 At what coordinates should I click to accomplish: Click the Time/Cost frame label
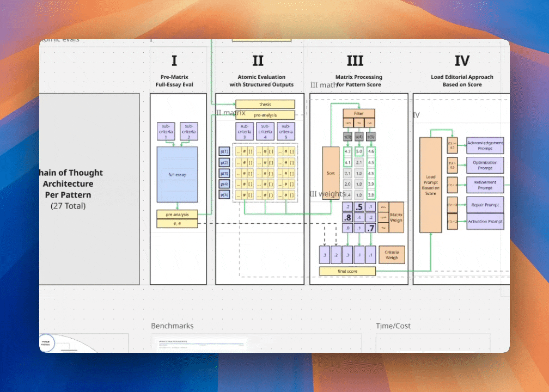click(393, 326)
